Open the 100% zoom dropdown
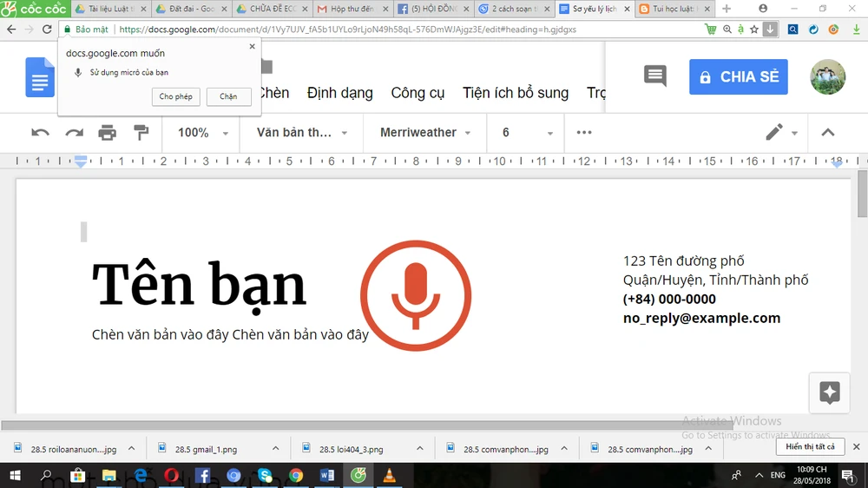 (202, 133)
